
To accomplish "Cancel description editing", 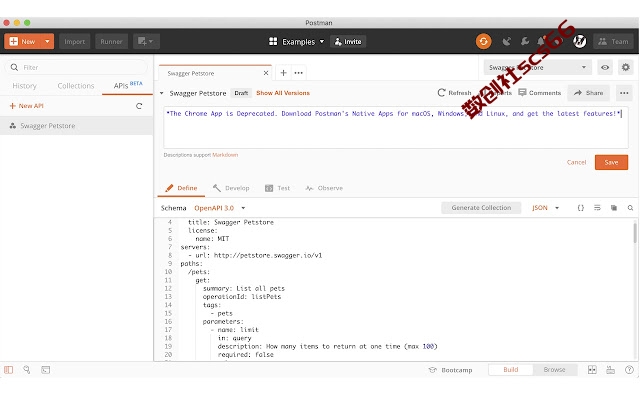I will coord(576,162).
